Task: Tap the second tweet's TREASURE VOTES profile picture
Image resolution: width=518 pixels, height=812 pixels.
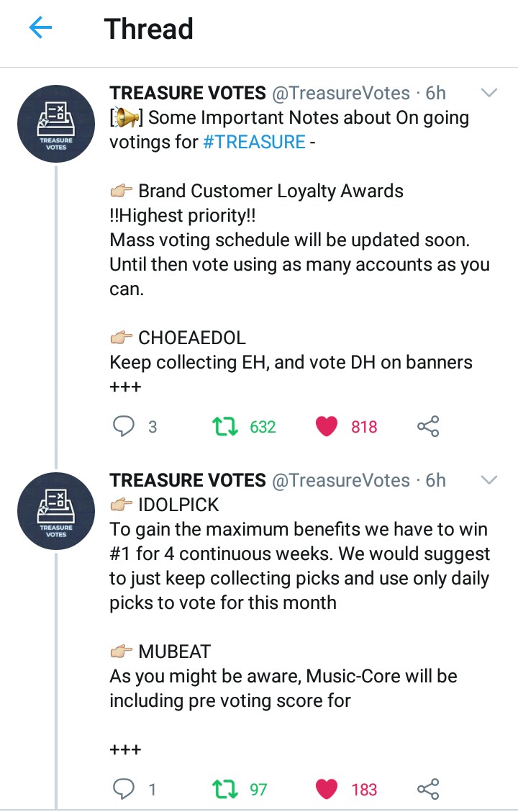Action: [56, 510]
